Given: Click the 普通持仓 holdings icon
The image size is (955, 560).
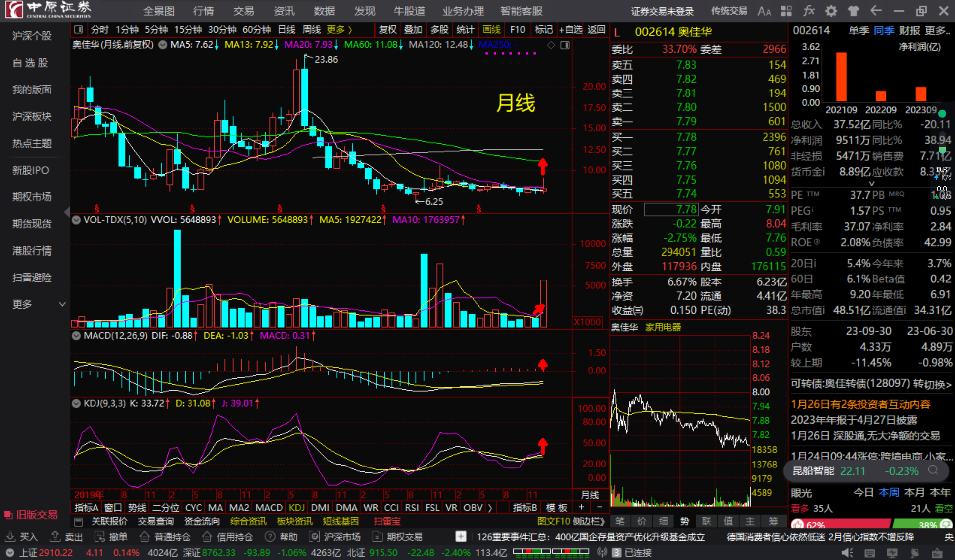Looking at the screenshot, I should tap(144, 537).
